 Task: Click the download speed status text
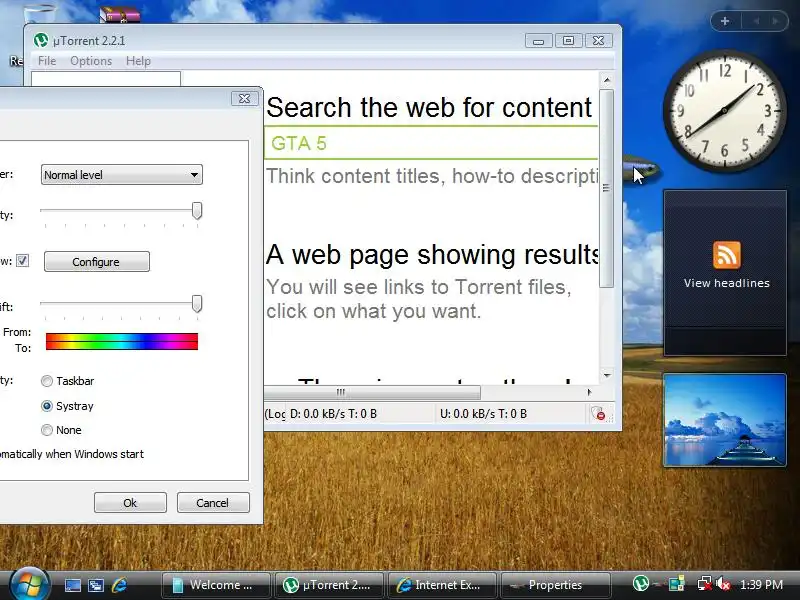333,414
